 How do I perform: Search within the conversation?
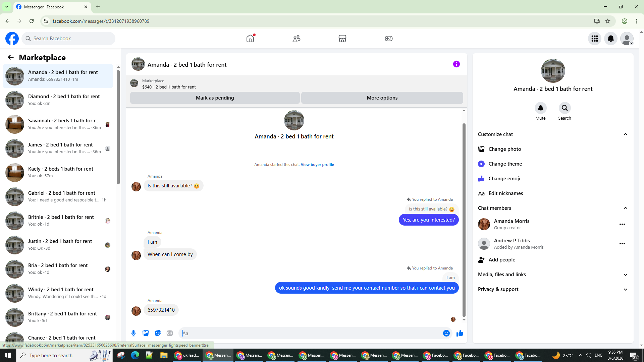[565, 108]
